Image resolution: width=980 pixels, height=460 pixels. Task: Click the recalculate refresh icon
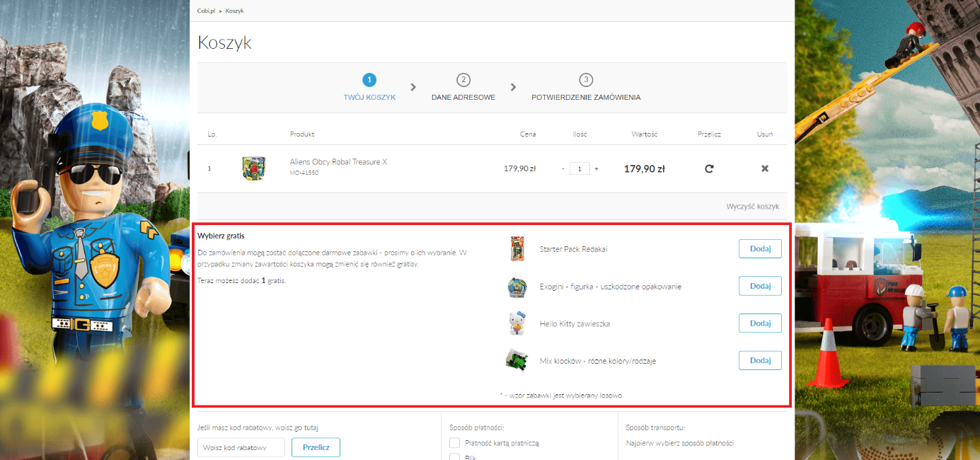pos(709,169)
